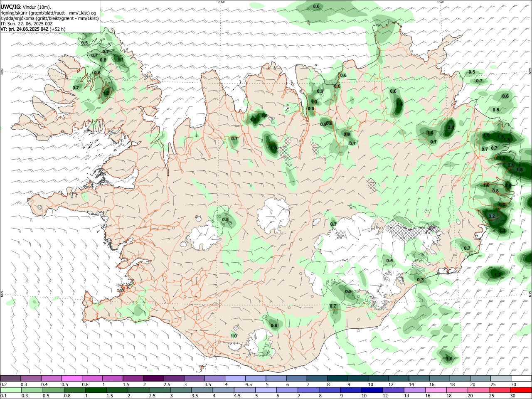The image size is (532, 399).
Task: Click the 2.0 rainfall value in the Eastfjords
Action: tap(508, 185)
